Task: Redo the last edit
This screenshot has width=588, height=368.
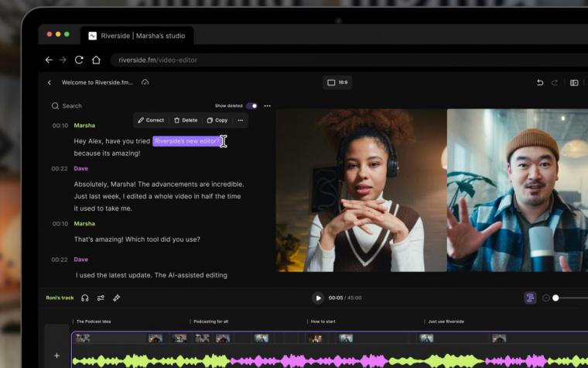Action: point(555,83)
